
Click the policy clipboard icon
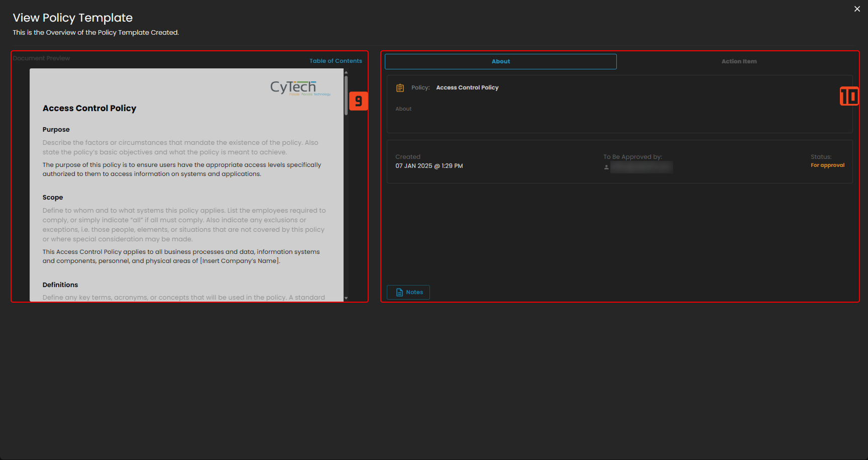(x=400, y=88)
